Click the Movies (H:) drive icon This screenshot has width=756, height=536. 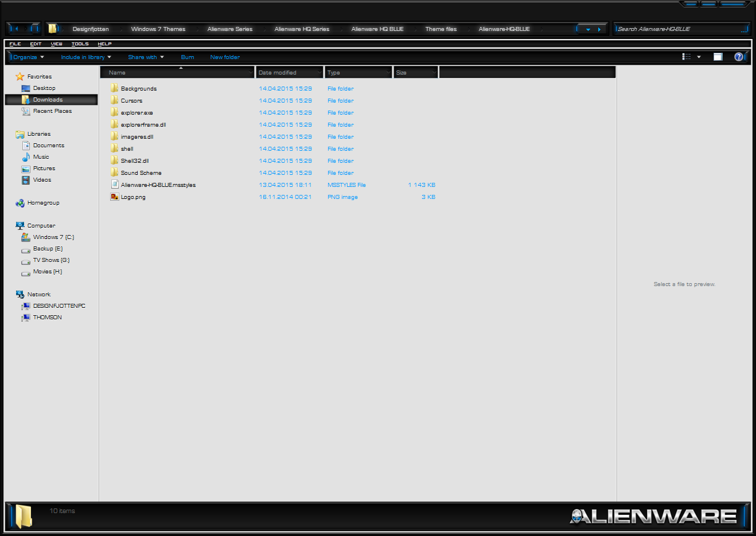point(26,273)
